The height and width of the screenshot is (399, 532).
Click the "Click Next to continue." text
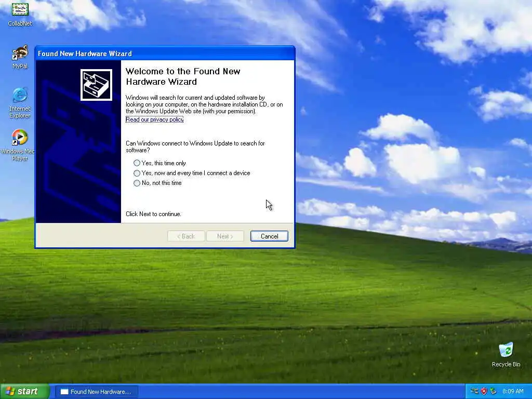pos(153,214)
